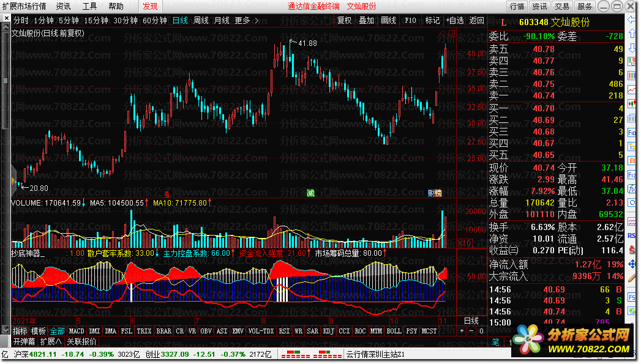Open 关联报价 related quotes
This screenshot has width=641, height=364.
[82, 341]
